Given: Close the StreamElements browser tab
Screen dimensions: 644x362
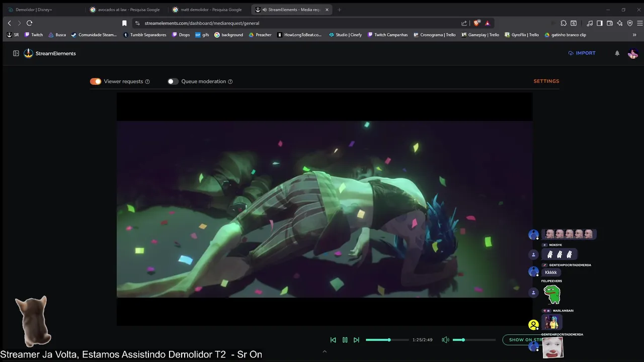Looking at the screenshot, I should 327,10.
